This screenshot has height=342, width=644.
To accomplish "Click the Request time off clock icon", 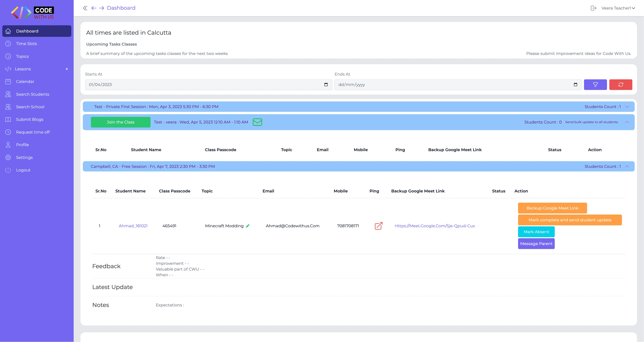I will (8, 132).
